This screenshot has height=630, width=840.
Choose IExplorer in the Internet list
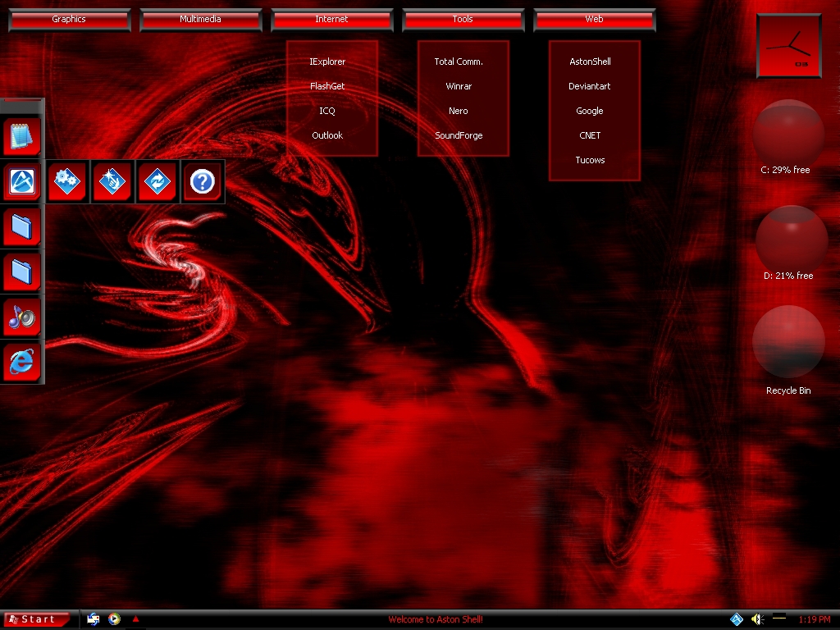pyautogui.click(x=327, y=62)
